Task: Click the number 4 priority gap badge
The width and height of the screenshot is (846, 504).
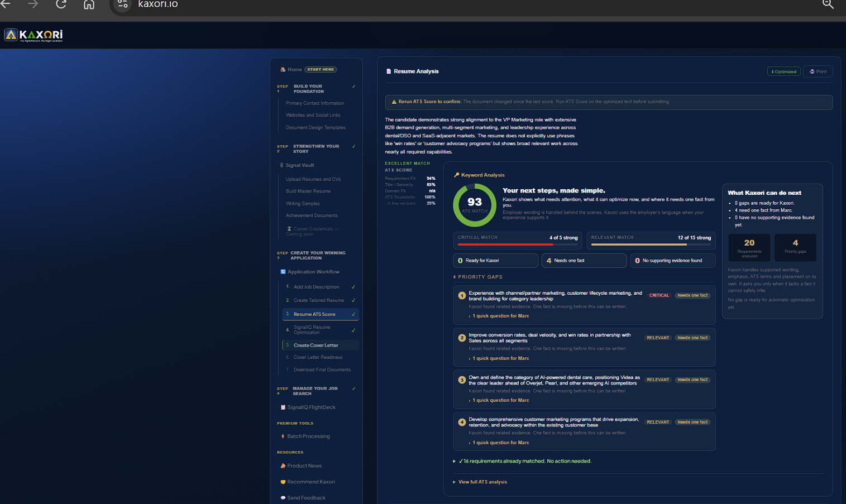Action: [x=462, y=423]
